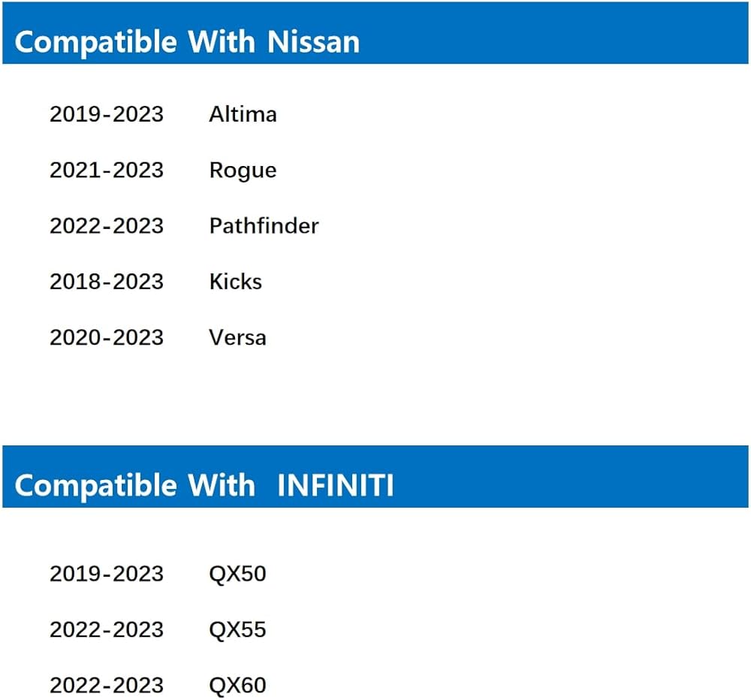Click the word 'INFINITI' in the header

(335, 485)
